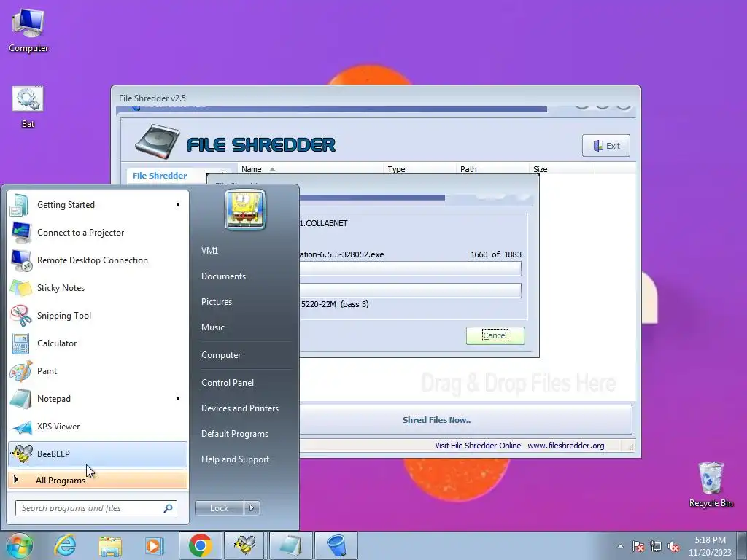The width and height of the screenshot is (747, 560).
Task: Open XPS Viewer from Start menu
Action: tap(98, 426)
